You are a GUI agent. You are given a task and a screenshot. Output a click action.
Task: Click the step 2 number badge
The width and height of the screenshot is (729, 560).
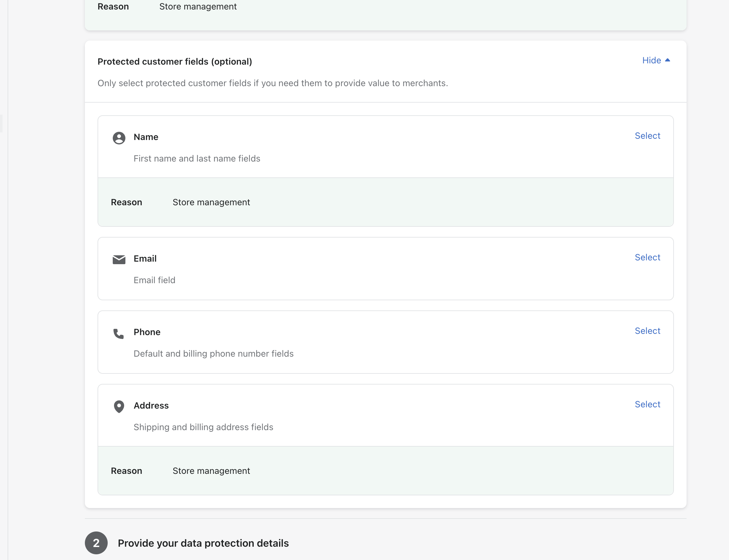pyautogui.click(x=96, y=543)
